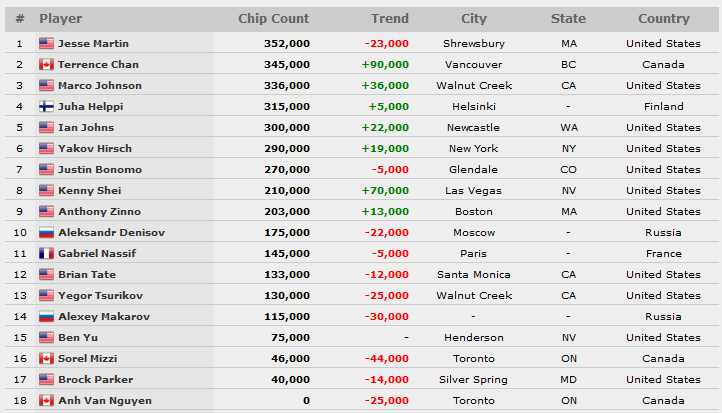Click the US flag beside Brock Parker
Image resolution: width=722 pixels, height=413 pixels.
46,379
